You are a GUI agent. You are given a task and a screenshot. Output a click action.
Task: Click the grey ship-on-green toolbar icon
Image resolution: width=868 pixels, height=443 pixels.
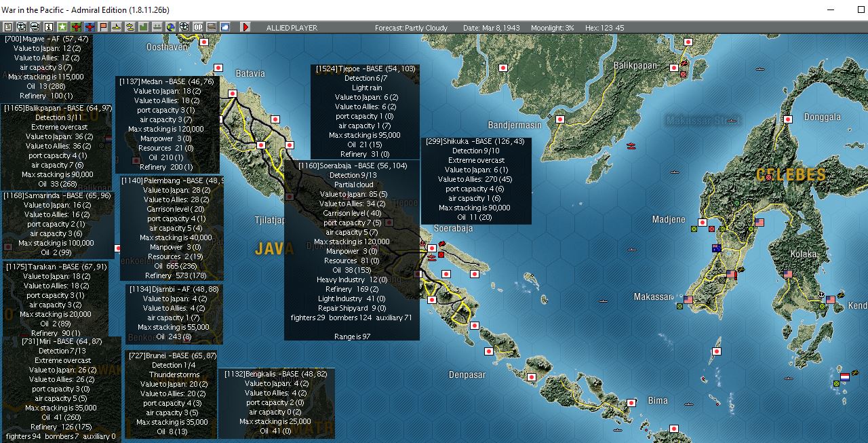pos(157,27)
